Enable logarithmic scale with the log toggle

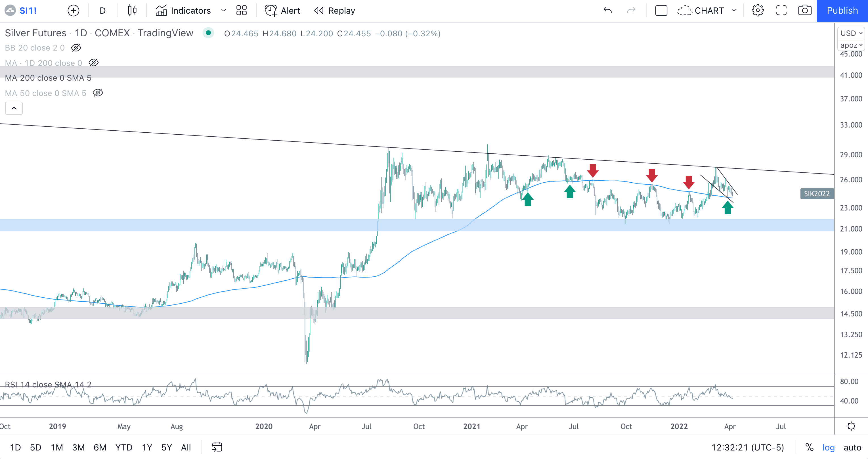829,448
